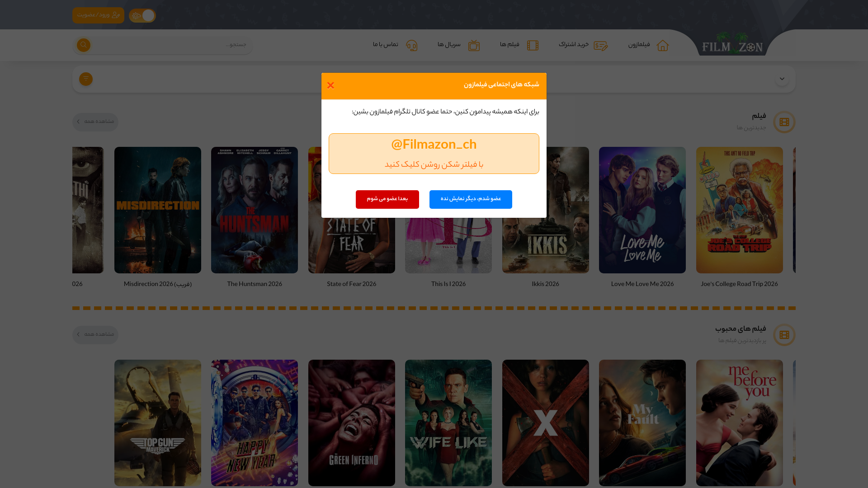The width and height of the screenshot is (868, 488).
Task: Close the social networks popup with X
Action: click(330, 85)
